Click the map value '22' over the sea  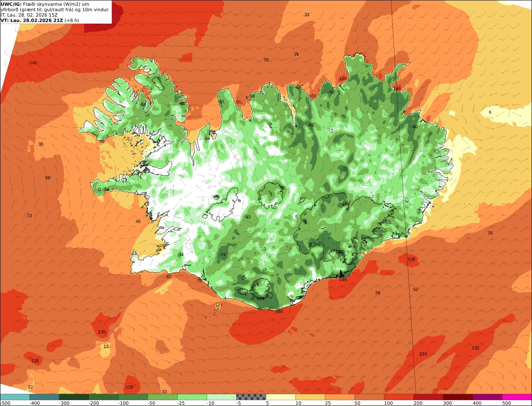(30, 387)
